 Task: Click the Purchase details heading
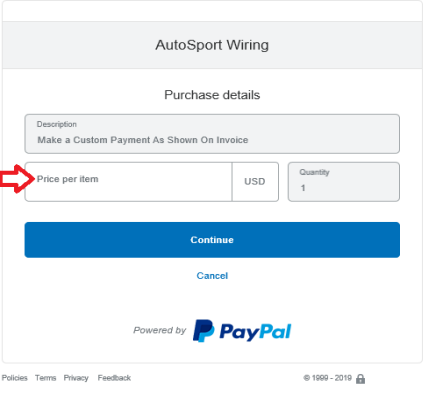click(212, 95)
